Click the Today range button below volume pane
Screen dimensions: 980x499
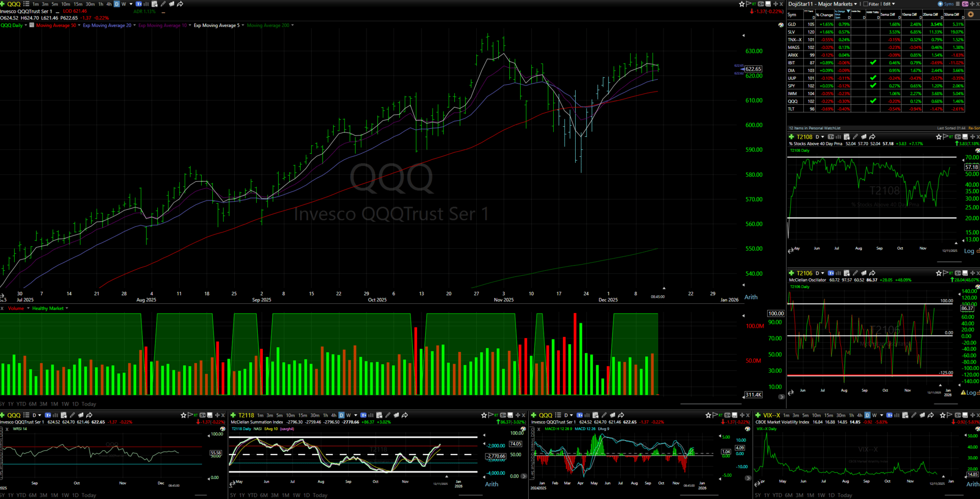89,404
